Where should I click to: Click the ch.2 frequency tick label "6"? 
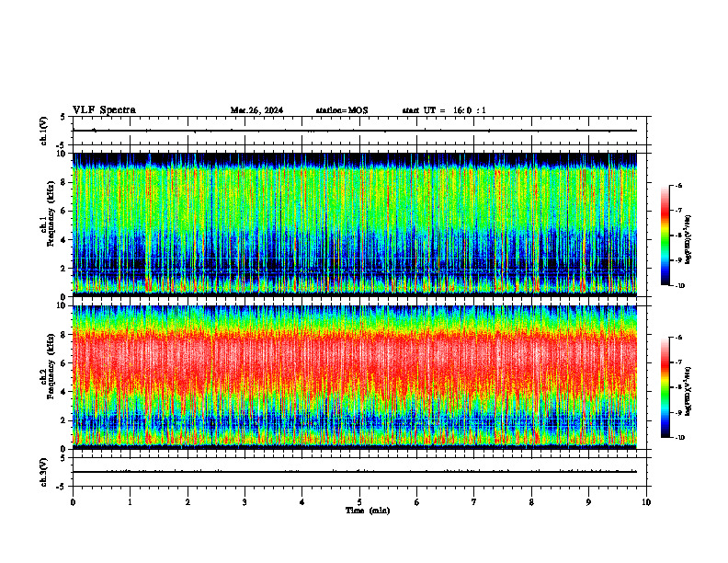point(64,363)
